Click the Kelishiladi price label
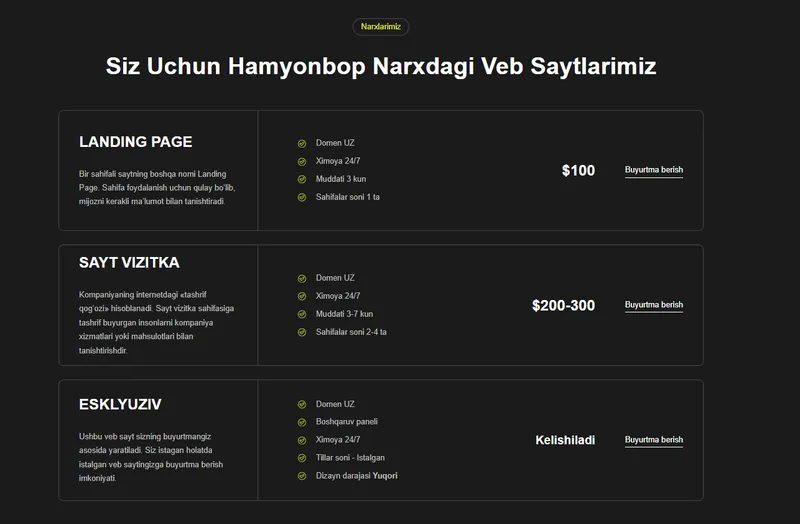The image size is (800, 524). point(565,440)
